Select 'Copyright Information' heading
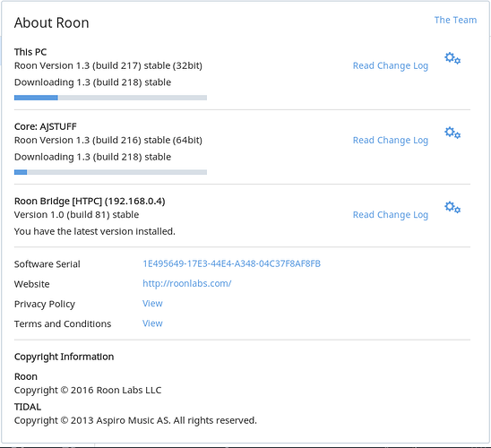Image resolution: width=491 pixels, height=448 pixels. (x=64, y=357)
